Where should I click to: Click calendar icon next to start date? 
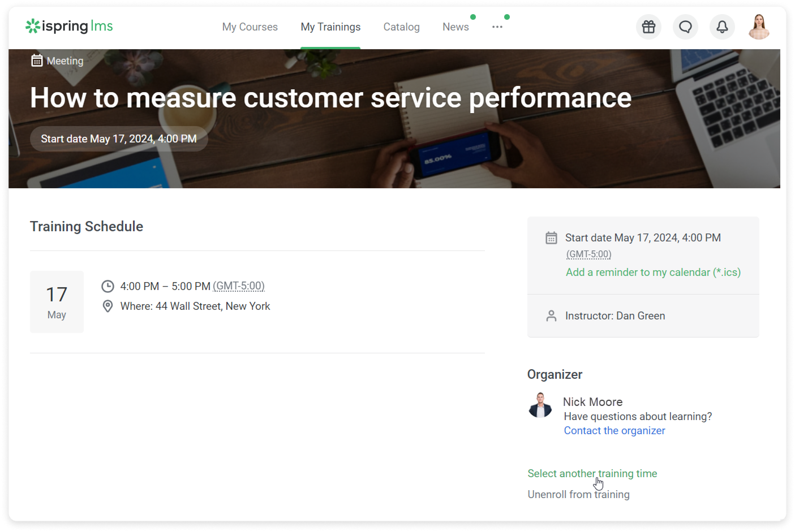point(551,238)
